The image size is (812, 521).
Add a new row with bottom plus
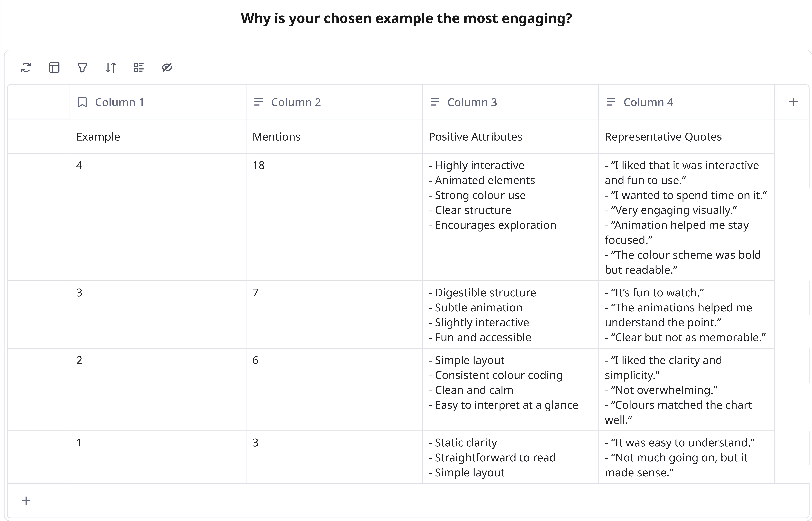[26, 501]
